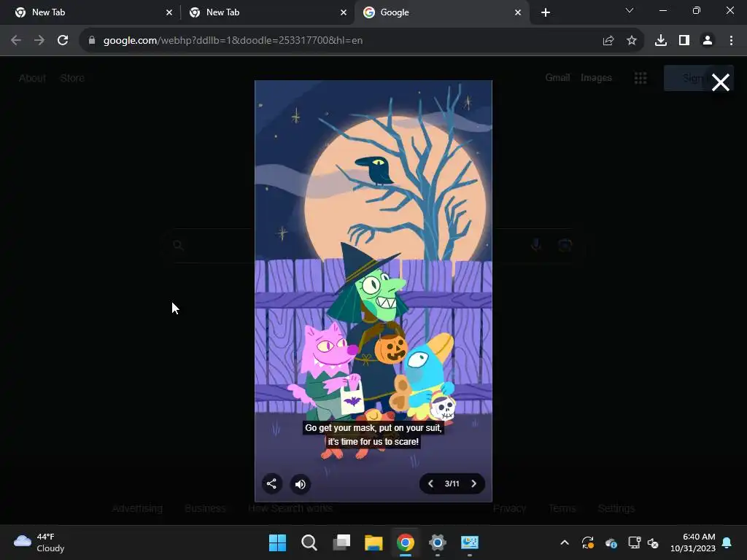Open weather widget showing 44°F Cloudy
Viewport: 747px width, 560px height.
pos(39,542)
